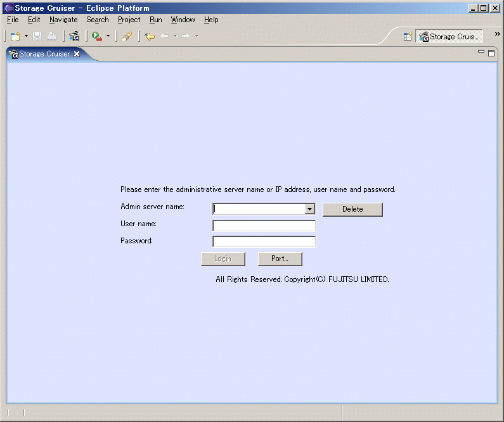Viewport: 504px width, 422px height.
Task: Open the Project menu
Action: (129, 20)
